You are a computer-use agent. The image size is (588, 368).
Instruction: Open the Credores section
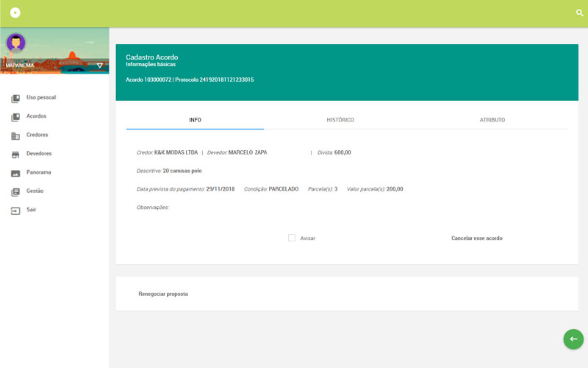click(x=37, y=135)
